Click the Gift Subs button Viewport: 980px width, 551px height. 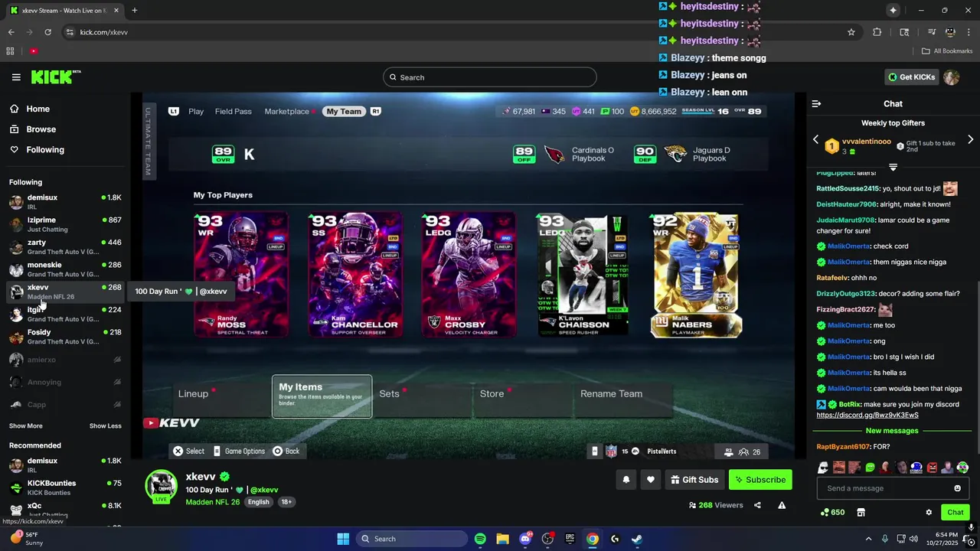694,480
